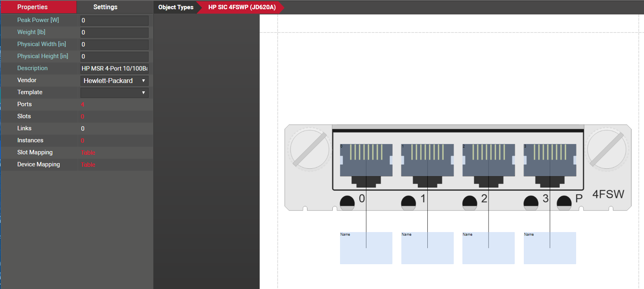The image size is (644, 289).
Task: Click the left thumbscrew on the module
Action: tap(309, 150)
